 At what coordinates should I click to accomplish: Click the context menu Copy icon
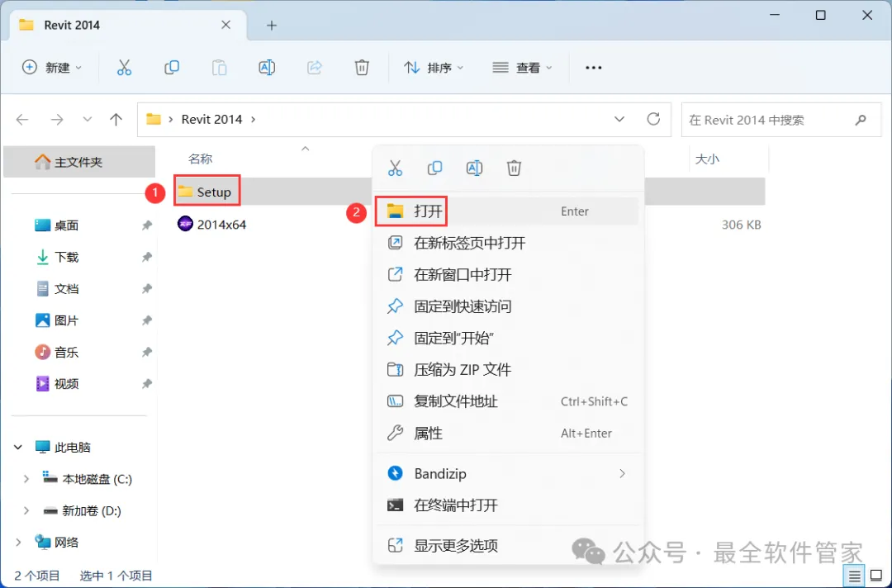tap(434, 168)
